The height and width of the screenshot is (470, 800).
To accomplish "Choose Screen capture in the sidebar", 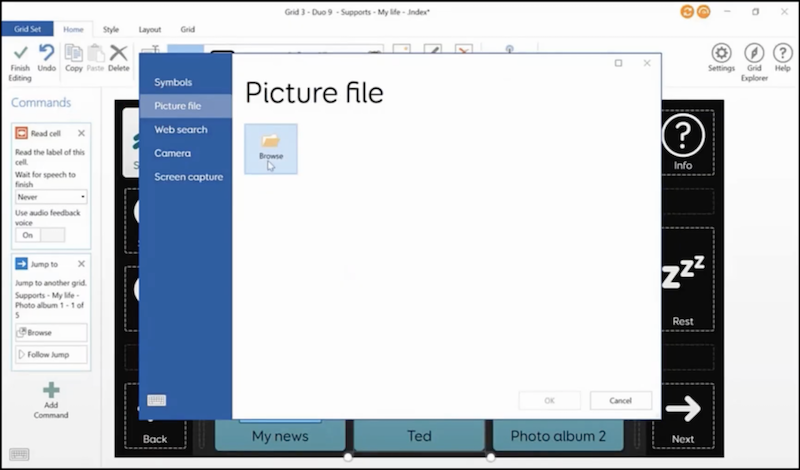I will 188,177.
